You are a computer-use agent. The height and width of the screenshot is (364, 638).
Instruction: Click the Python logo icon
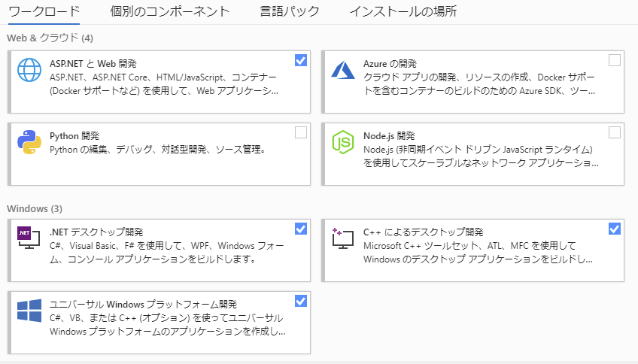(29, 142)
